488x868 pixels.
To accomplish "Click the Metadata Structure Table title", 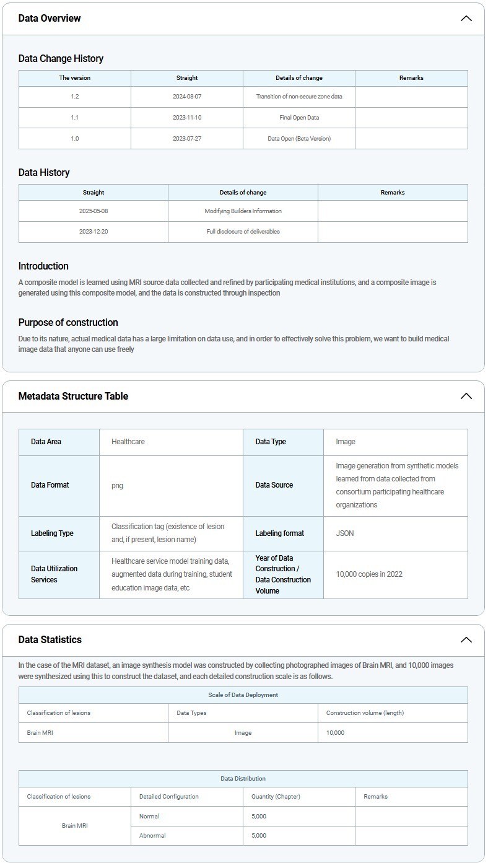I will click(x=73, y=396).
